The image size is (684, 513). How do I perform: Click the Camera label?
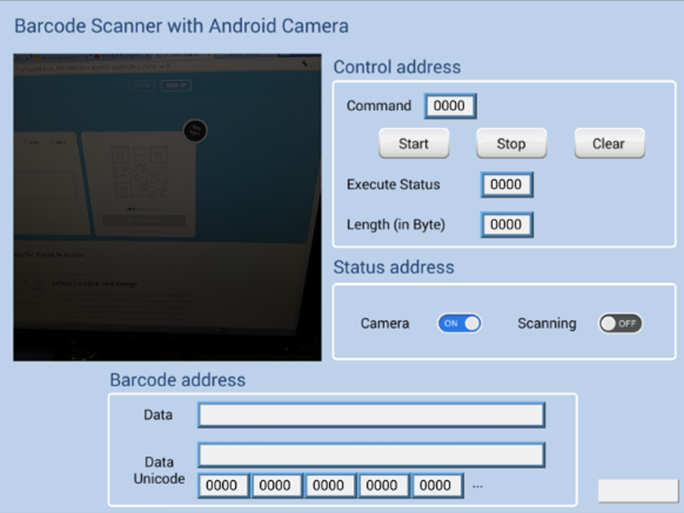click(385, 323)
